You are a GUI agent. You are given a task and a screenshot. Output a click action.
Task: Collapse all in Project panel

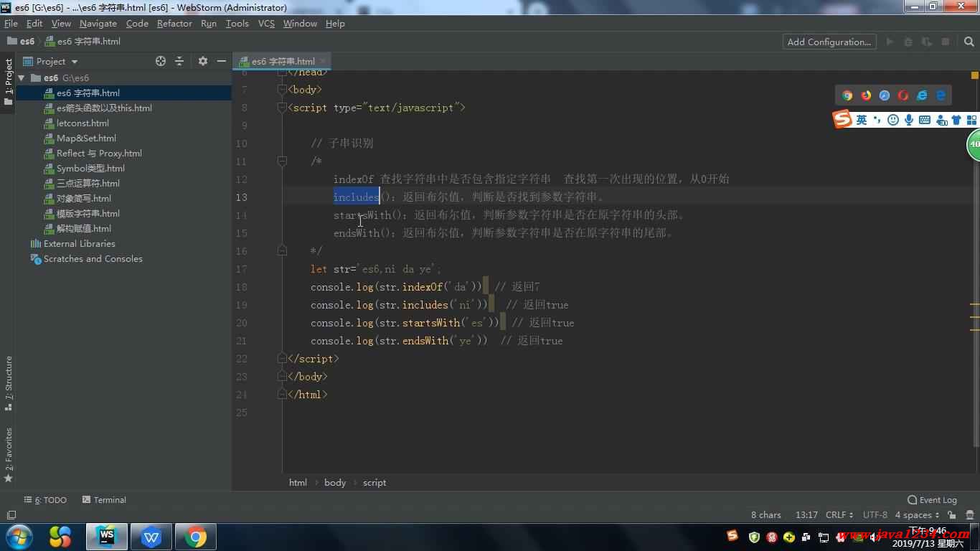click(x=179, y=61)
